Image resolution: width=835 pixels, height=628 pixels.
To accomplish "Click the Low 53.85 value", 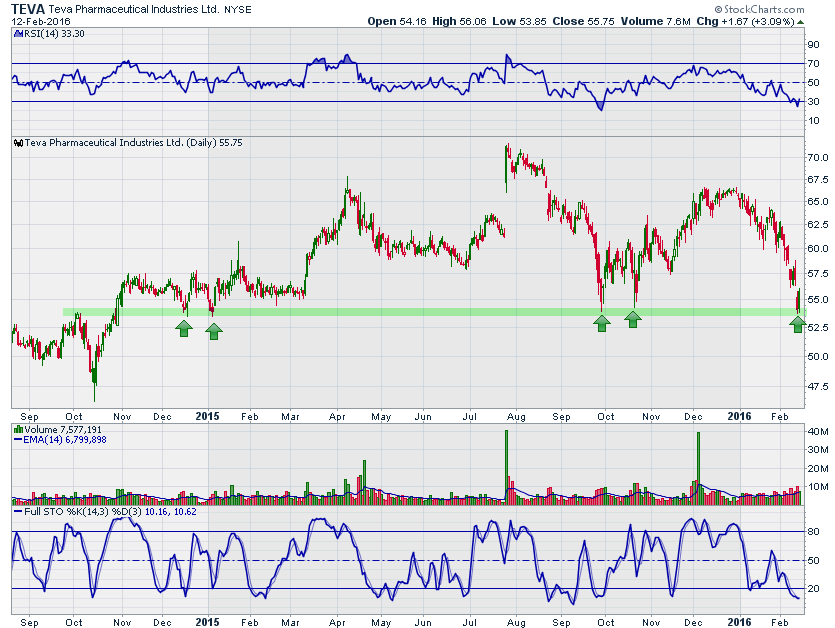I will pos(519,21).
